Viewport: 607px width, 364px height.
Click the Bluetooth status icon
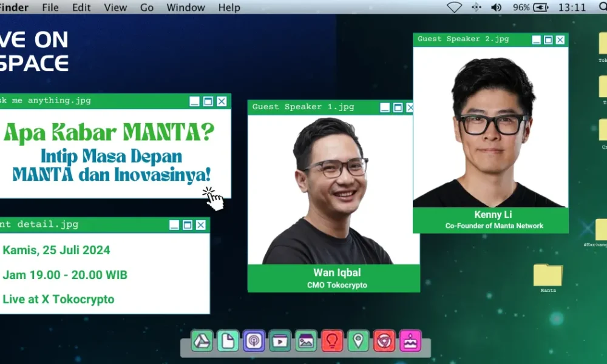point(476,7)
